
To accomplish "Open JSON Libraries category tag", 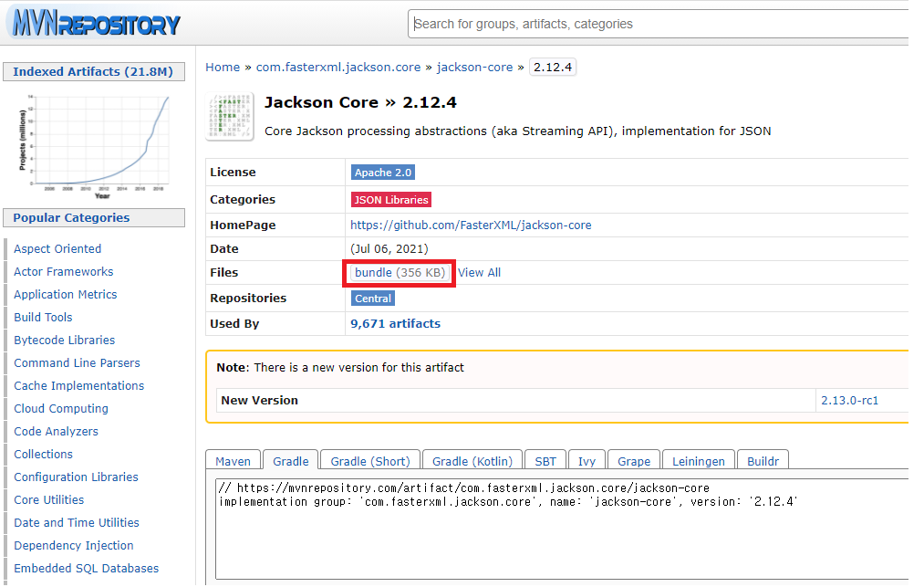I will click(x=391, y=199).
